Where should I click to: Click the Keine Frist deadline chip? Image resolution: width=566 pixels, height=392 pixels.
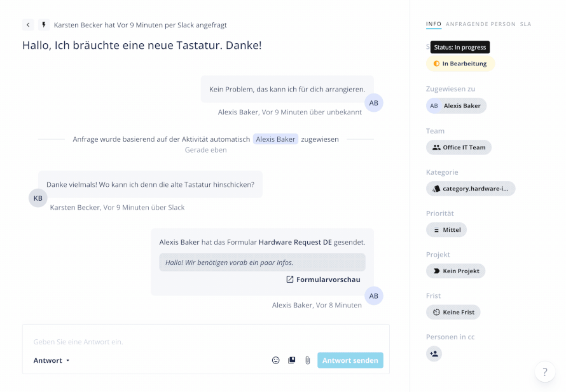pos(453,312)
